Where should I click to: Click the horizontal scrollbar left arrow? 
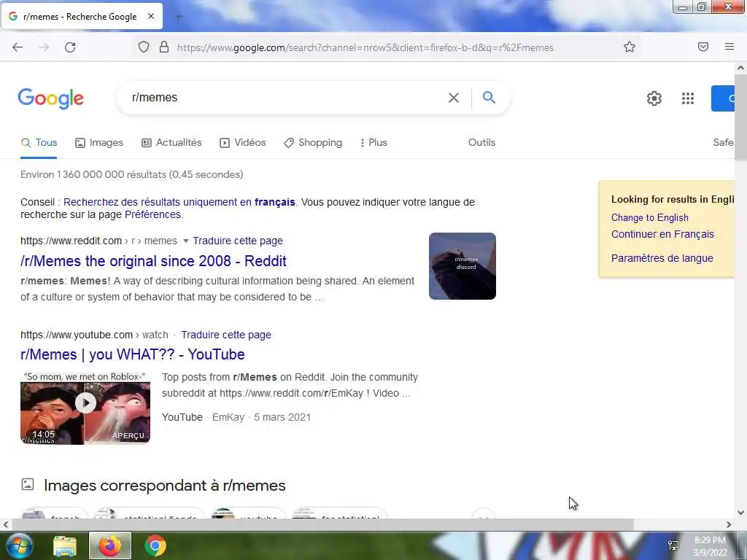(6, 524)
